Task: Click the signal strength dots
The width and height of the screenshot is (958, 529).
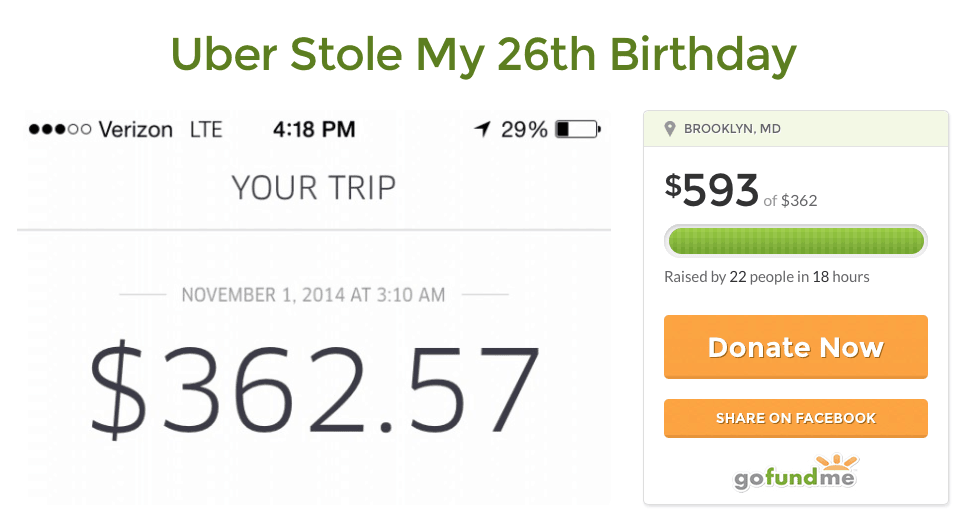Action: (59, 129)
